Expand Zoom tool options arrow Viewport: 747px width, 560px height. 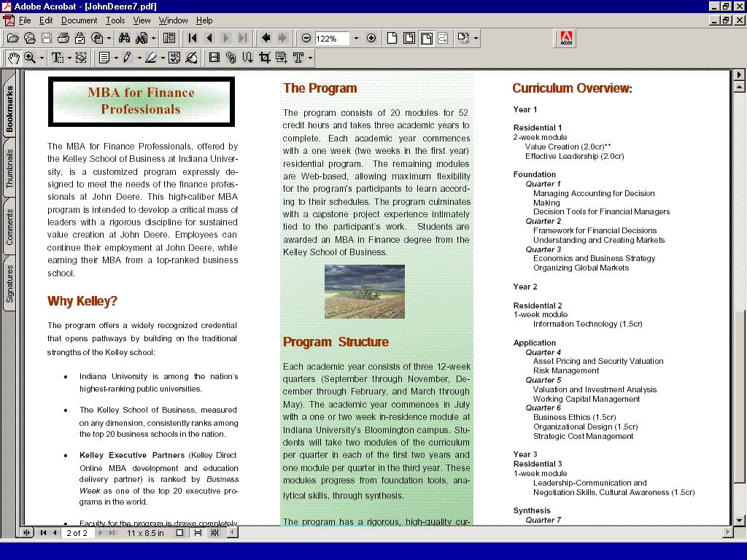[42, 58]
